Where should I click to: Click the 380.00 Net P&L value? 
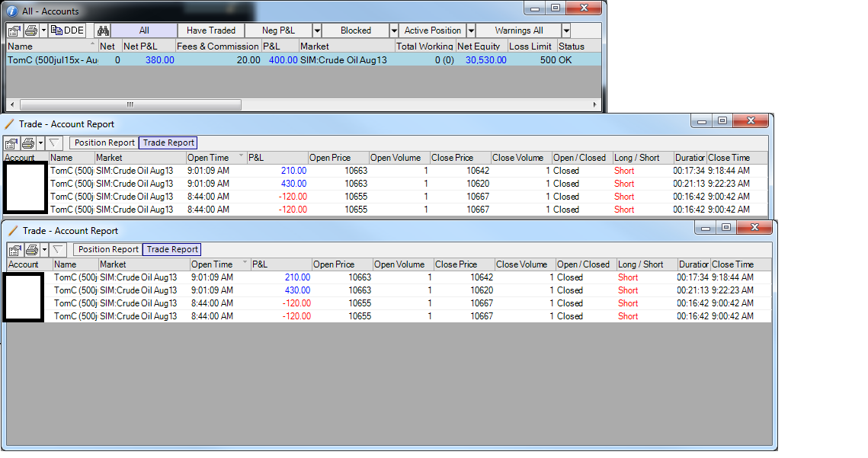click(x=159, y=59)
